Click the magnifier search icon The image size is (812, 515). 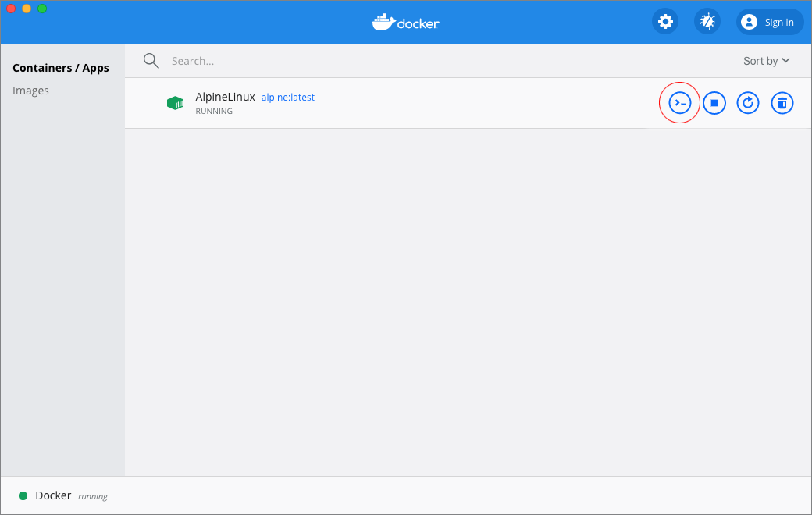point(151,61)
